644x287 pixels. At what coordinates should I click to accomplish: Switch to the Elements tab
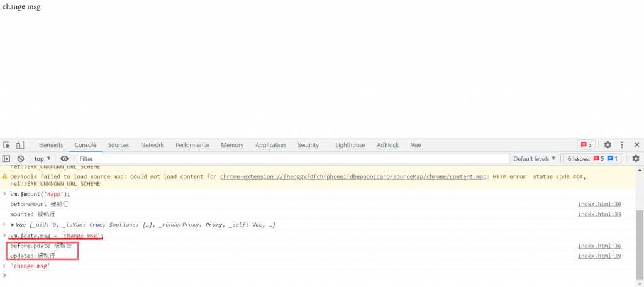coord(51,144)
